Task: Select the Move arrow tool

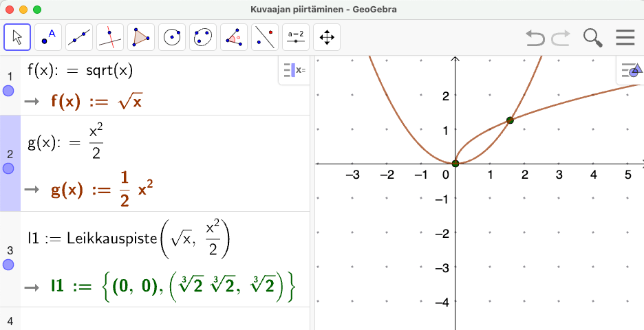Action: 17,38
